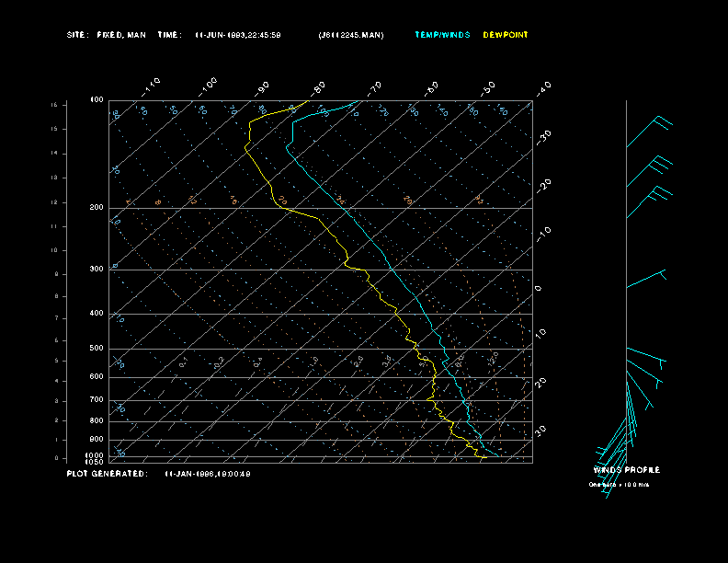Screen dimensions: 728x563
Task: Click the 100 pressure level label
Action: [97, 100]
